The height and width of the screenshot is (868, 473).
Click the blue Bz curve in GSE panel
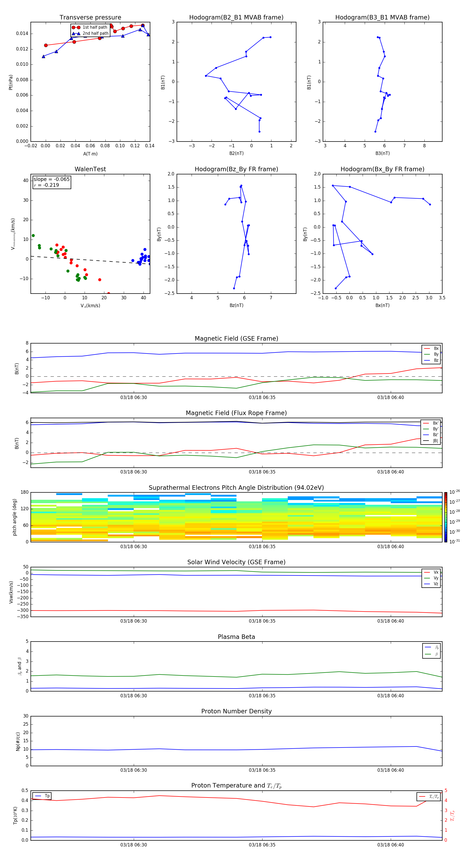point(236,353)
